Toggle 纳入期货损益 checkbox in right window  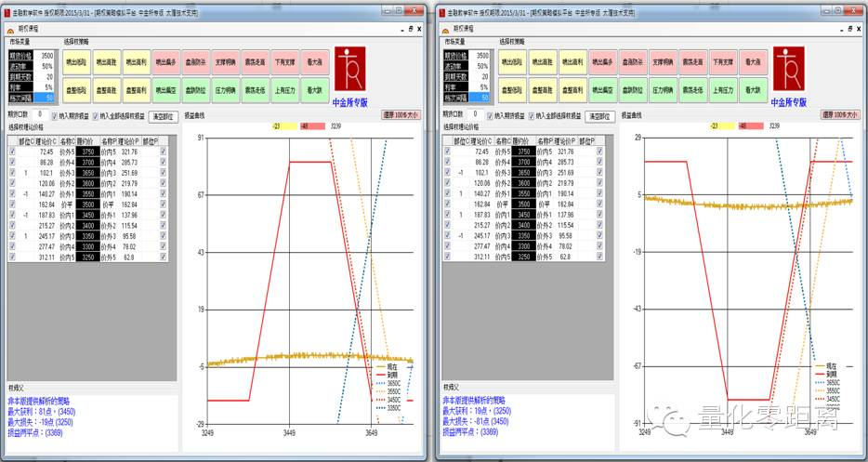490,116
